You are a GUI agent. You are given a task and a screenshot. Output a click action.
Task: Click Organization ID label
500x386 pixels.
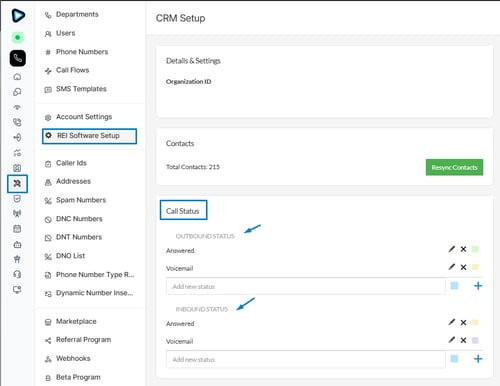pyautogui.click(x=189, y=81)
